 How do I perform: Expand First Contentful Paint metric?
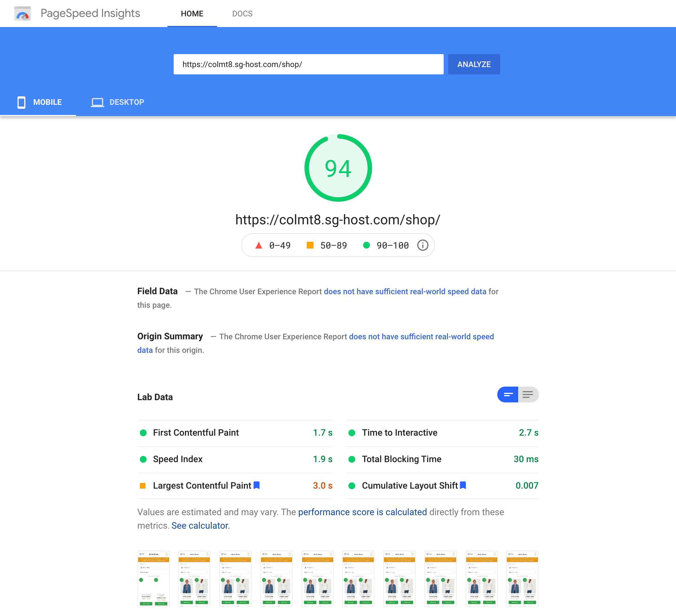(x=235, y=433)
